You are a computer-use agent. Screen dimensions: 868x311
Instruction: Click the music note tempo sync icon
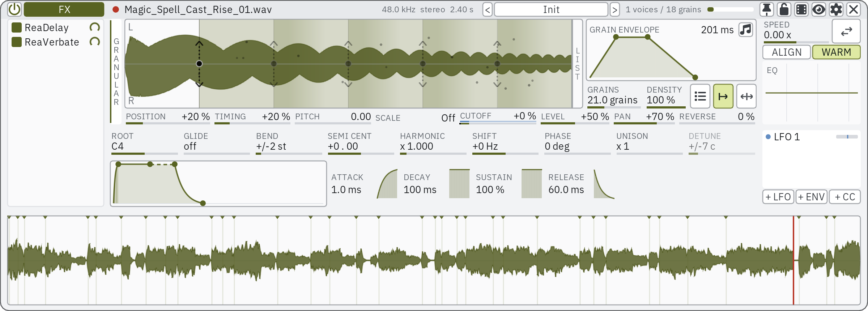click(x=746, y=30)
